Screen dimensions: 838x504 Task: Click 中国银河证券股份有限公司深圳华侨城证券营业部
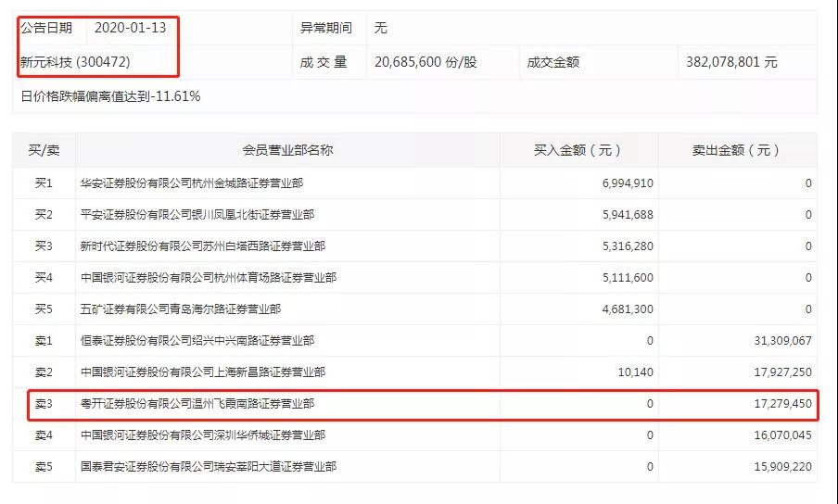click(203, 435)
